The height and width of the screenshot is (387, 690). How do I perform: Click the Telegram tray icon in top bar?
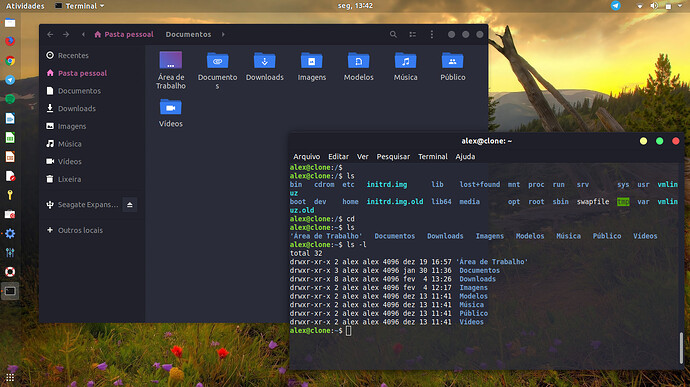pos(616,6)
